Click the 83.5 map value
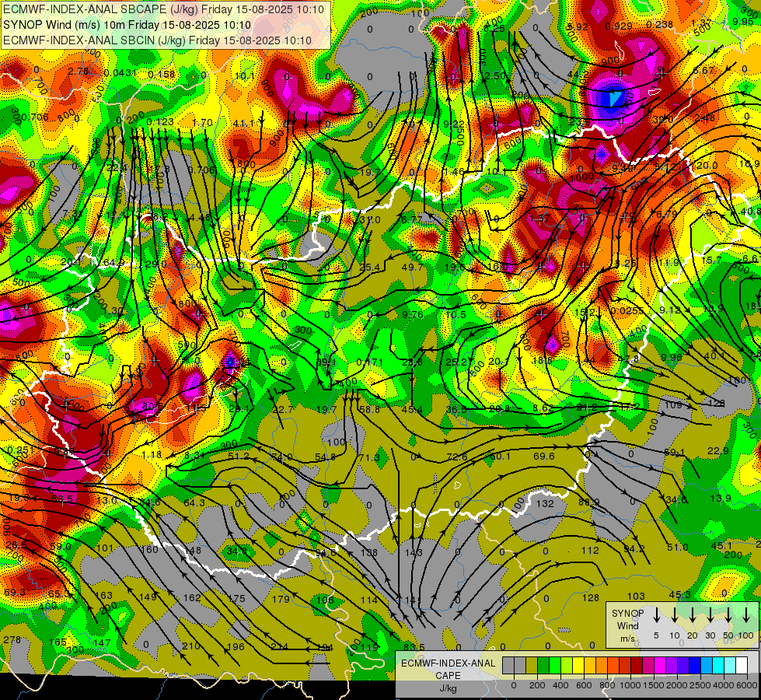Viewport: 761px width, 700px height. click(414, 647)
